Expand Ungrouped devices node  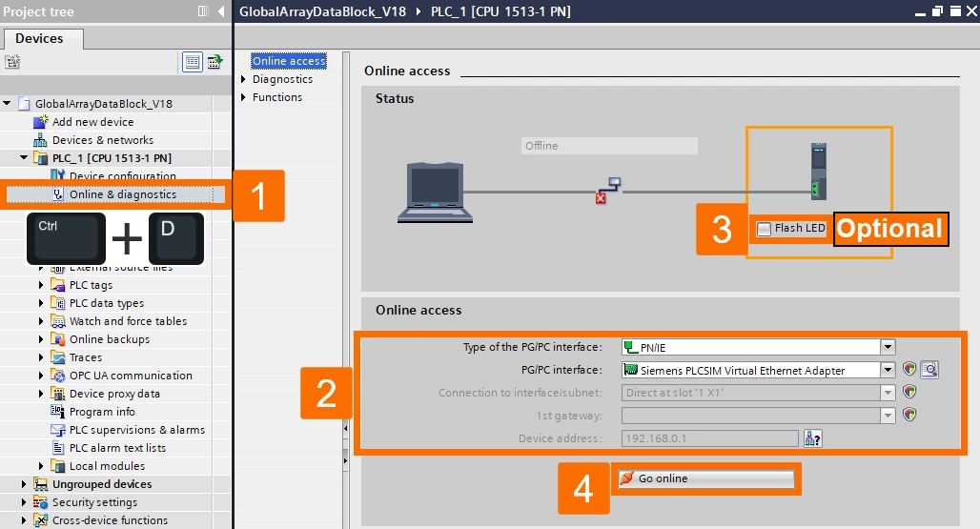click(24, 484)
